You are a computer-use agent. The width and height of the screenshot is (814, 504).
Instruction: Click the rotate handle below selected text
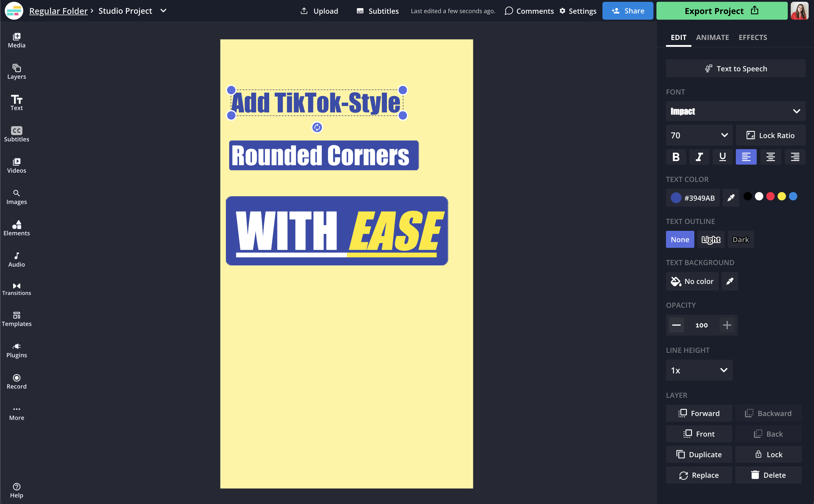(317, 127)
